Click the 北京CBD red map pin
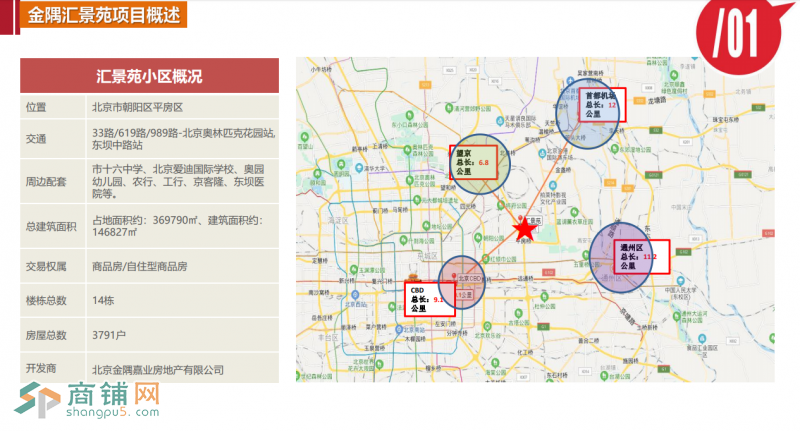 [x=454, y=276]
